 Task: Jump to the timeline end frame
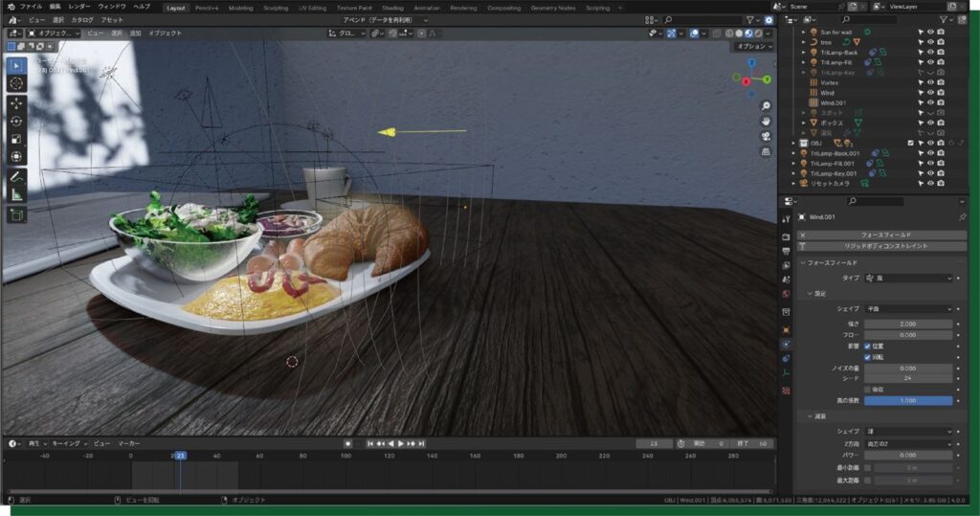[x=421, y=443]
